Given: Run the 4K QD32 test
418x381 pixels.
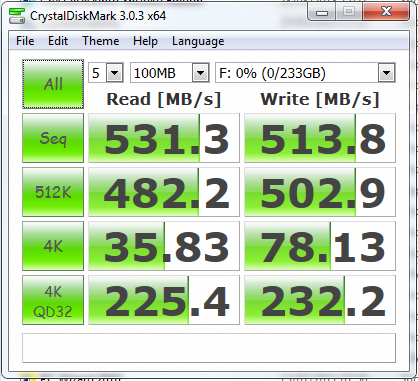Looking at the screenshot, I should 53,300.
